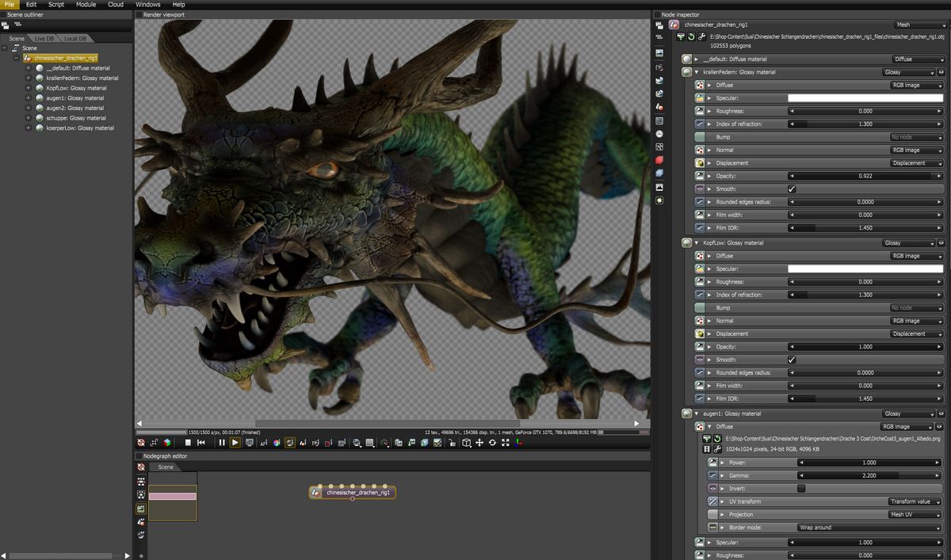This screenshot has width=951, height=560.
Task: Open the Border mode Wrap around dropdown
Action: (869, 528)
